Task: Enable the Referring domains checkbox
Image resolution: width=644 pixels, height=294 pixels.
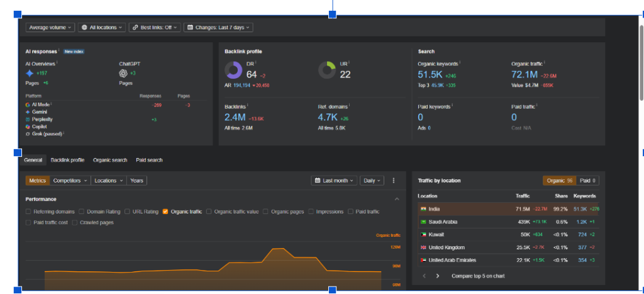Action: (28, 212)
